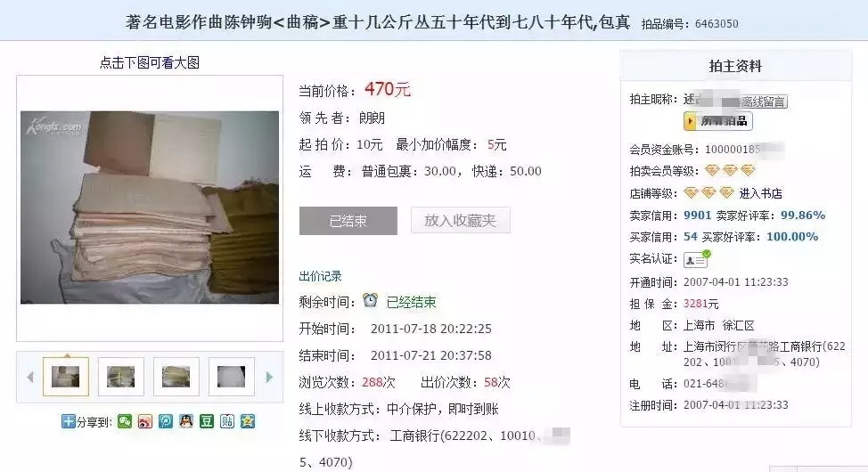Click the 已结束 button

(348, 221)
